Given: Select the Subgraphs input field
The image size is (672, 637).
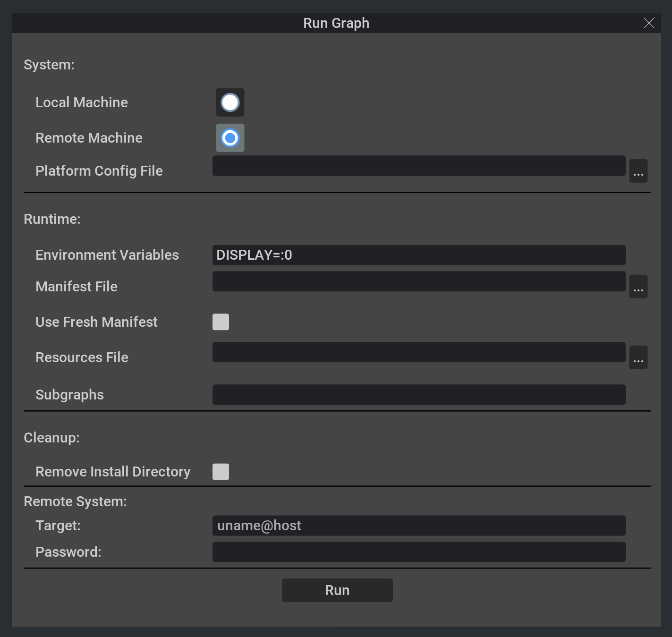Looking at the screenshot, I should tap(418, 395).
